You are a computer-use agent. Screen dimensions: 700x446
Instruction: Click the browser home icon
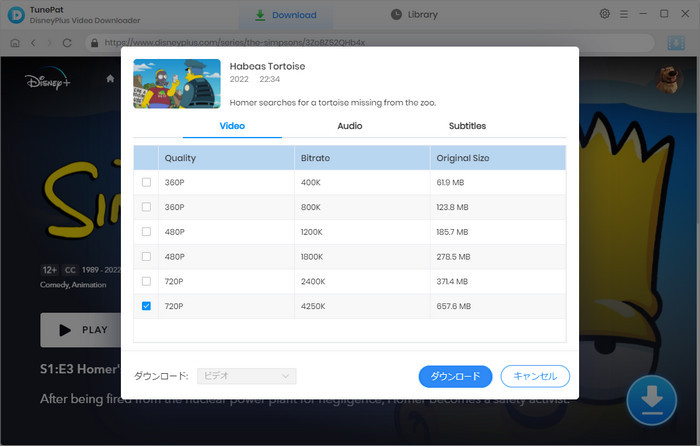tap(15, 43)
